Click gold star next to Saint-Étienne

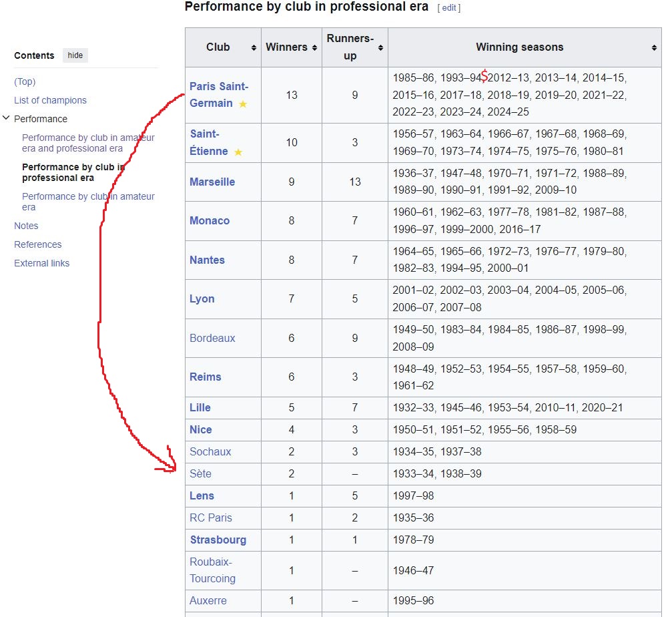(x=238, y=152)
